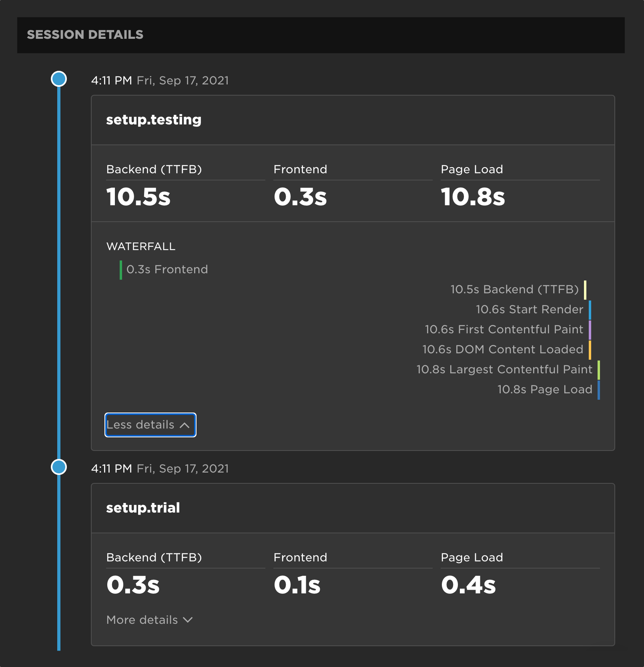This screenshot has width=644, height=667.
Task: Click the 0.3s Frontend value in setup.testing
Action: (300, 197)
